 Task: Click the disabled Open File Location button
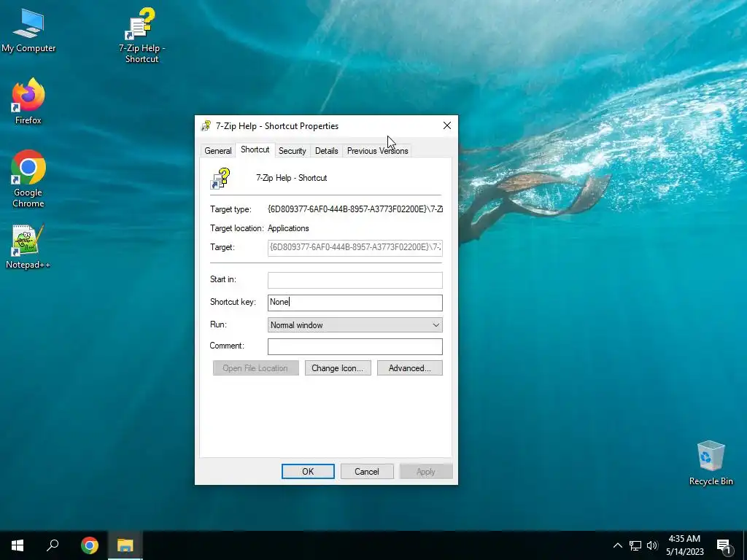(256, 368)
